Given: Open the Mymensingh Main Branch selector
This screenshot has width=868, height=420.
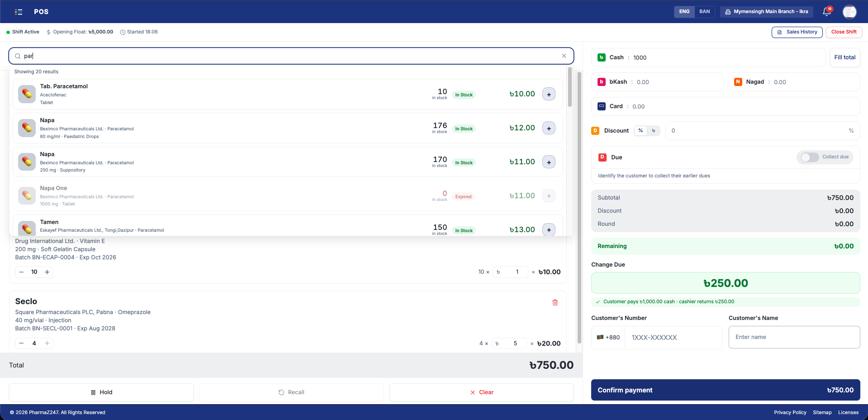Looking at the screenshot, I should 766,12.
